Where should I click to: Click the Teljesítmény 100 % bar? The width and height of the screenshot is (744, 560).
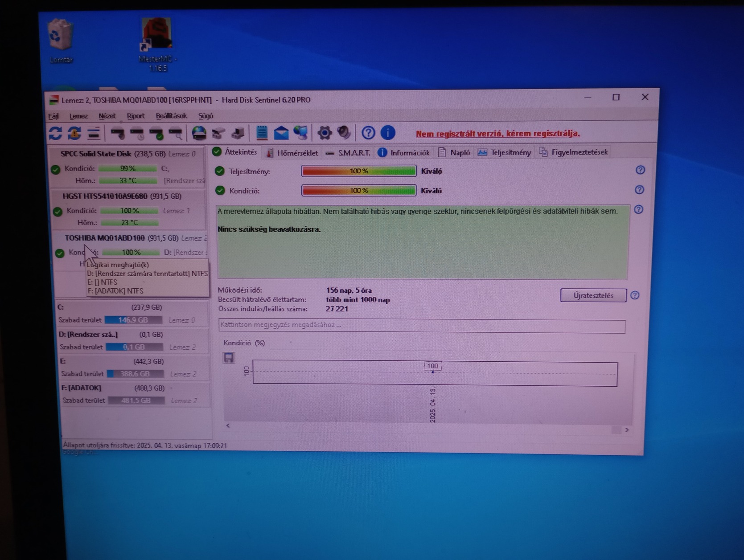click(x=359, y=171)
